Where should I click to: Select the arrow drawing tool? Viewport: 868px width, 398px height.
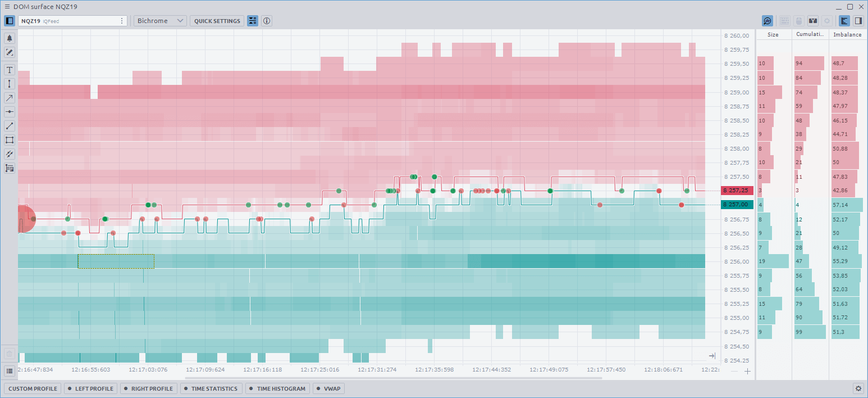pyautogui.click(x=9, y=97)
